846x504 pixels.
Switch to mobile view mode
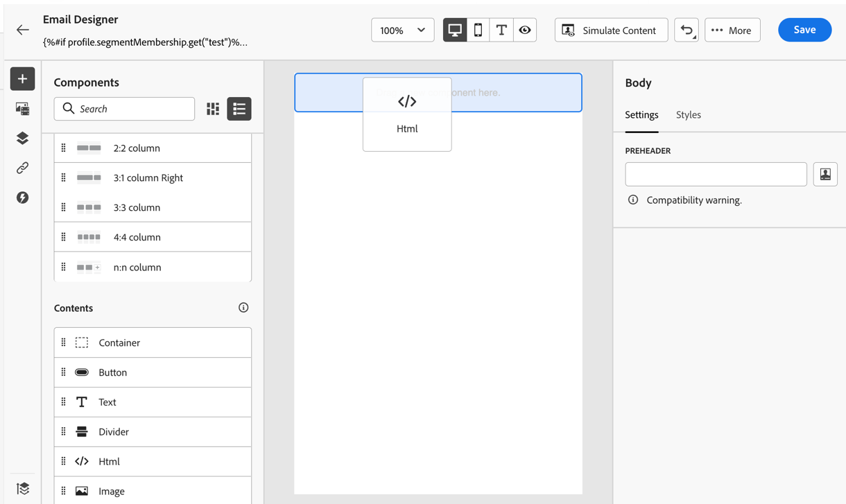pos(478,31)
